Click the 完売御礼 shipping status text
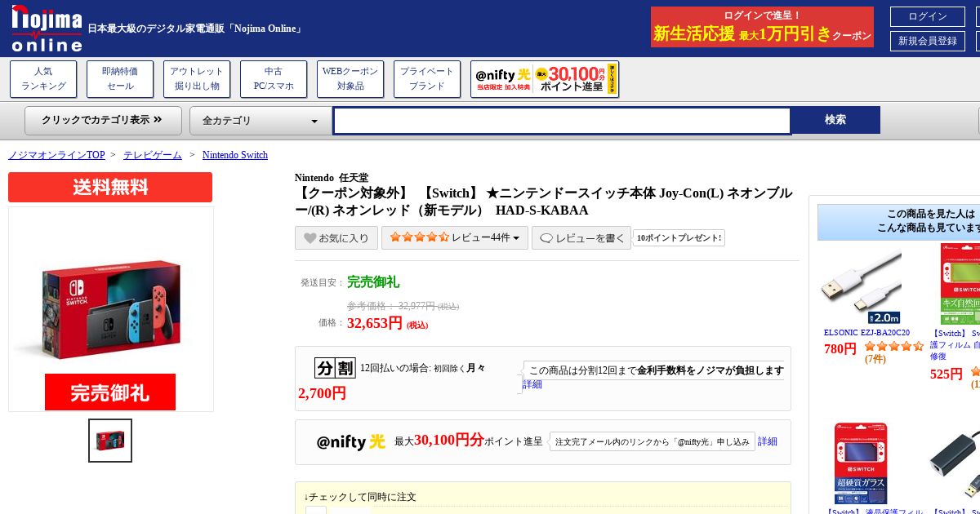This screenshot has width=980, height=514. (x=373, y=282)
